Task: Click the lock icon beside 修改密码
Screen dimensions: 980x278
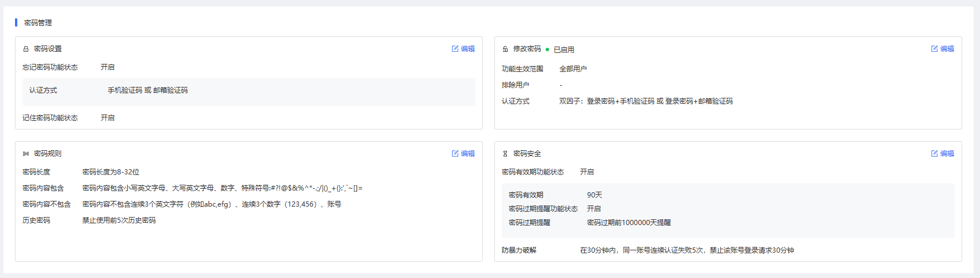Action: [505, 49]
